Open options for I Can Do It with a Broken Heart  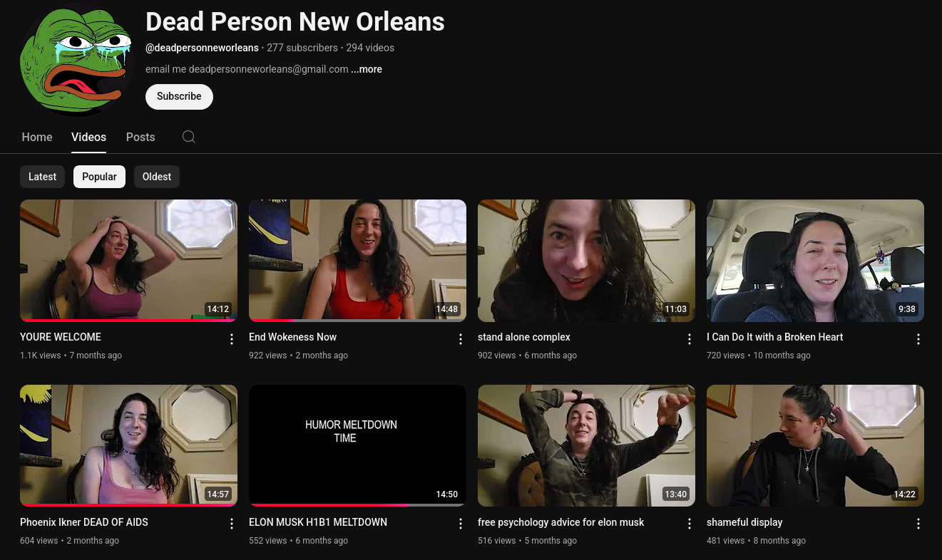[x=918, y=339]
